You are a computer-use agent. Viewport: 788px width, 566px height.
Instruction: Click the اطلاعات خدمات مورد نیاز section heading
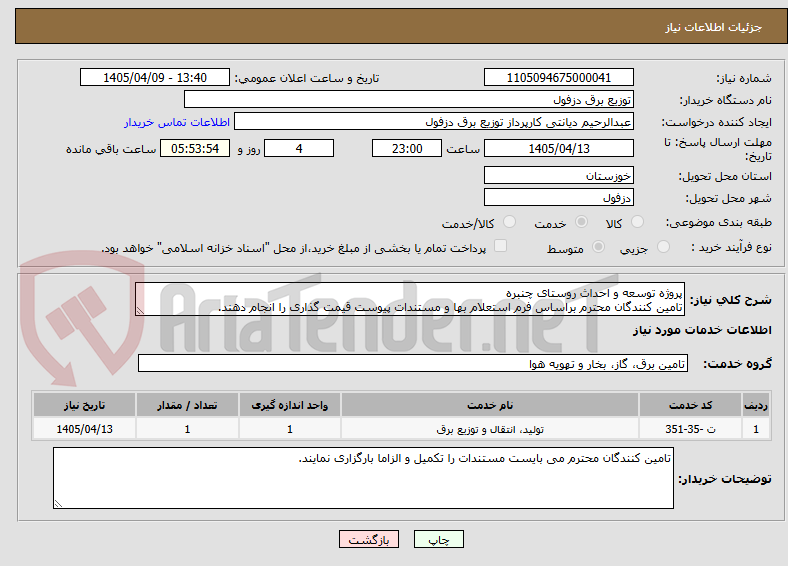tap(702, 330)
